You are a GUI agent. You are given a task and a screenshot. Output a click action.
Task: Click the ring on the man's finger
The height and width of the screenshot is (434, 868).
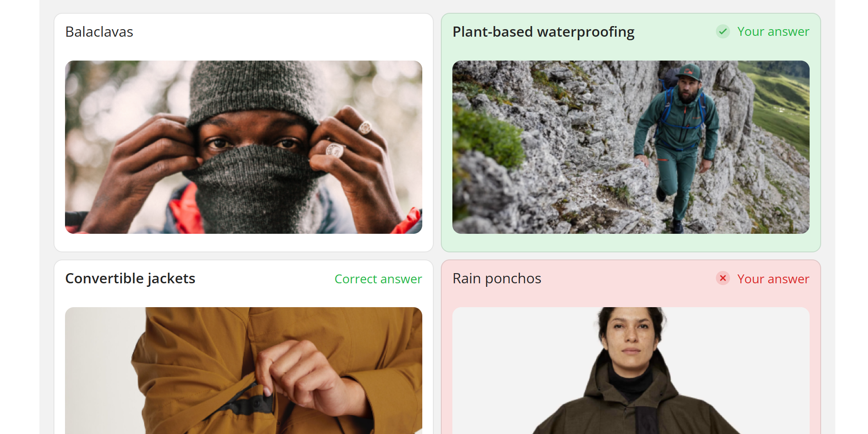pyautogui.click(x=335, y=150)
